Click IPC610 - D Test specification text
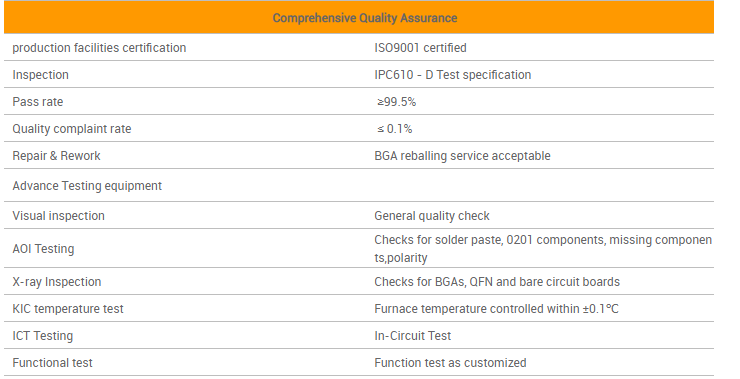This screenshot has height=379, width=740. (x=453, y=75)
